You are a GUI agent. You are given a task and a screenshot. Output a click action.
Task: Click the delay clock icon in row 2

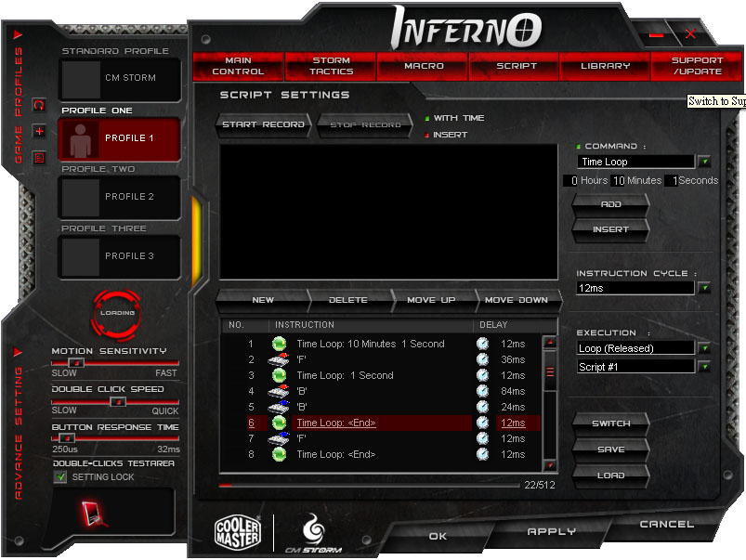pyautogui.click(x=482, y=359)
